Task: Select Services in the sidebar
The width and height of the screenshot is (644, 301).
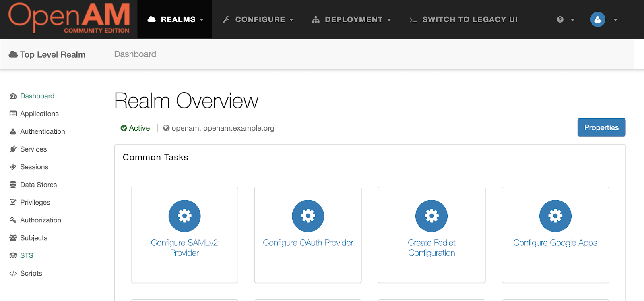Action: coord(33,149)
